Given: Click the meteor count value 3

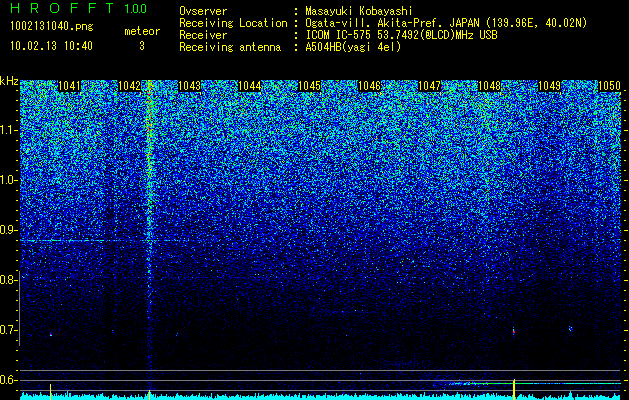Looking at the screenshot, I should 142,46.
